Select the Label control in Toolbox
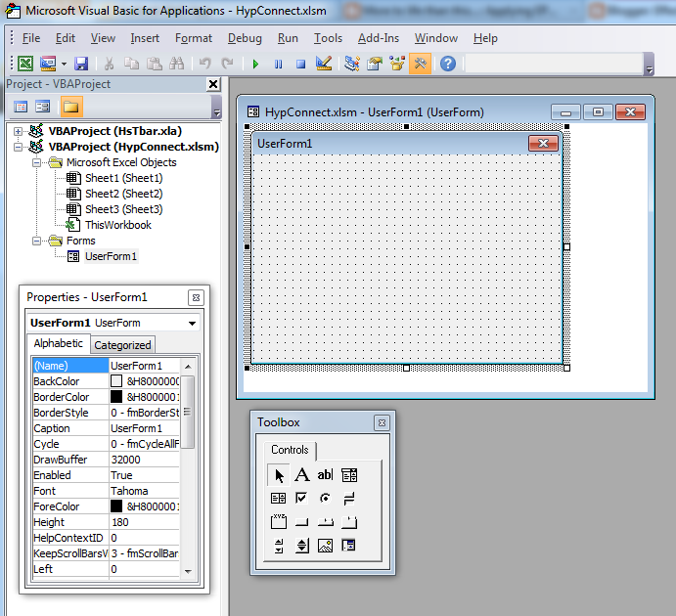Viewport: 676px width, 616px height. 302,475
